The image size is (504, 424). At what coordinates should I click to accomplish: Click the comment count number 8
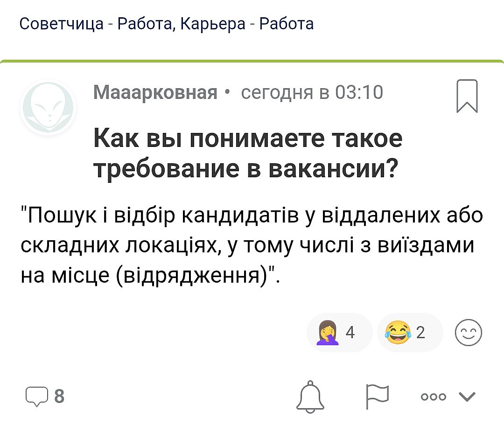click(x=59, y=397)
